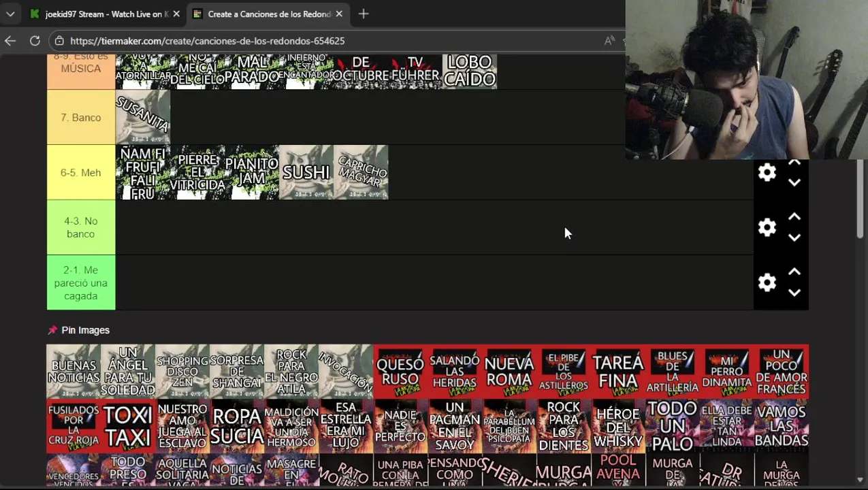
Task: Select the Nadie es Perfecto tile
Action: click(x=400, y=425)
